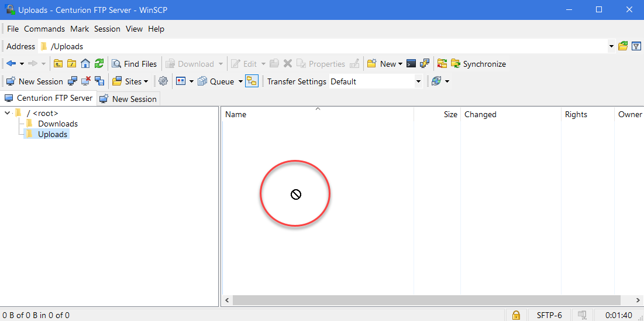644x321 pixels.
Task: Switch to the New Session tab
Action: 129,99
